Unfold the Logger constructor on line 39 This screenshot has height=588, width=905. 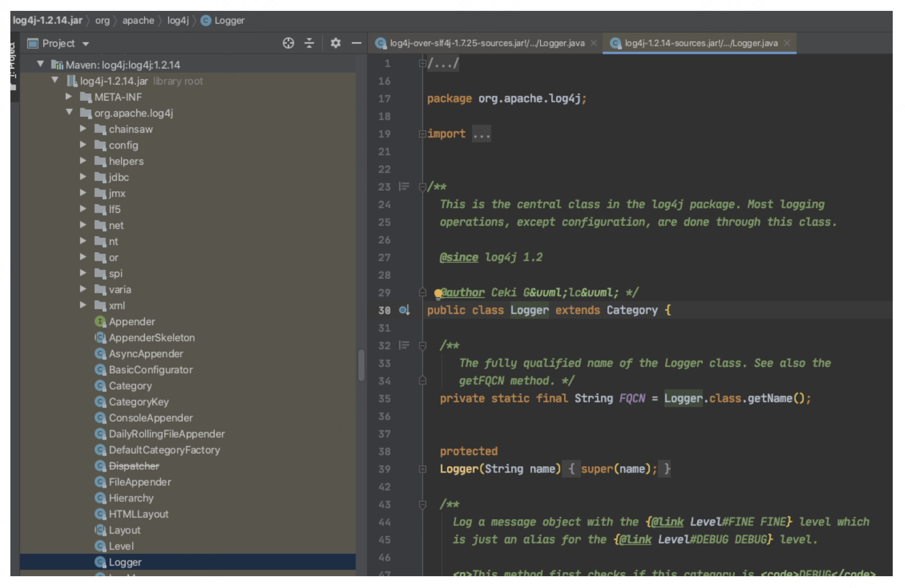422,469
